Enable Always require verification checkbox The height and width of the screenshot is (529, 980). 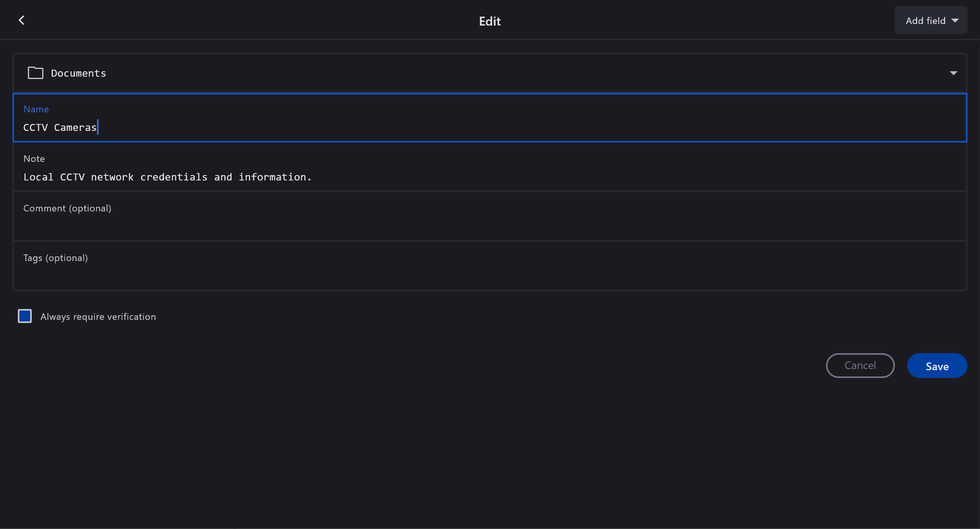pyautogui.click(x=25, y=316)
